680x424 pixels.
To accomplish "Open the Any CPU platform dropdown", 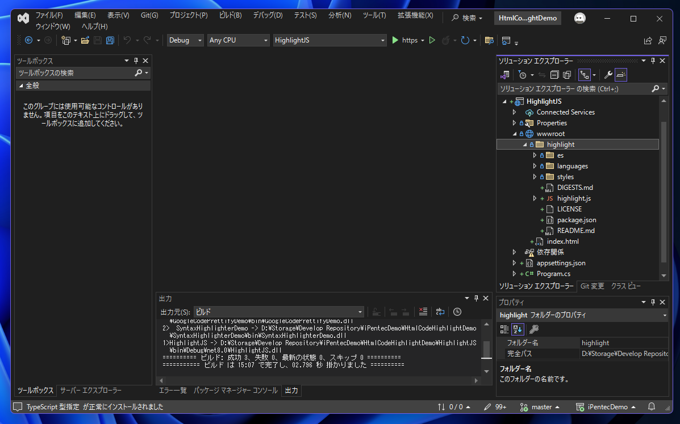I will pos(238,40).
